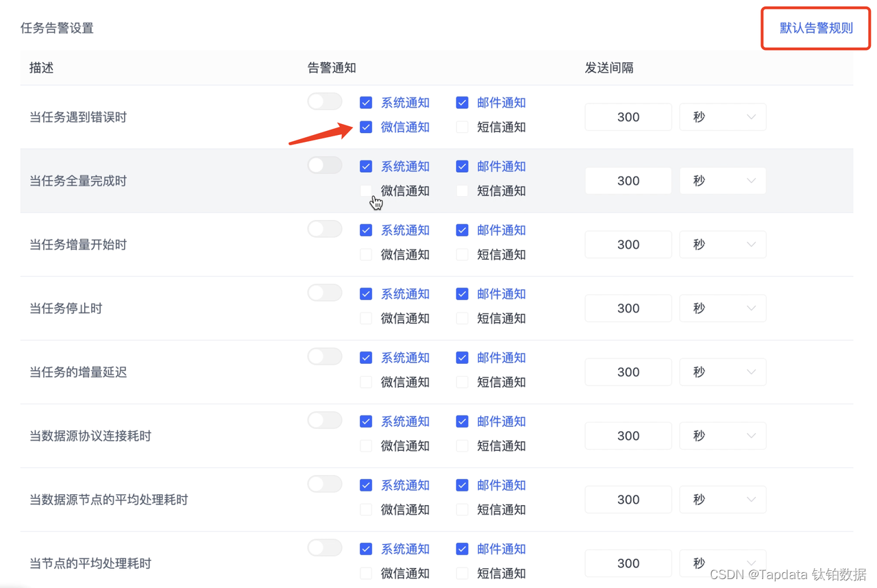
Task: Uncheck 系统通知 for 当数据源节点的平均处理耗时
Action: tap(366, 485)
